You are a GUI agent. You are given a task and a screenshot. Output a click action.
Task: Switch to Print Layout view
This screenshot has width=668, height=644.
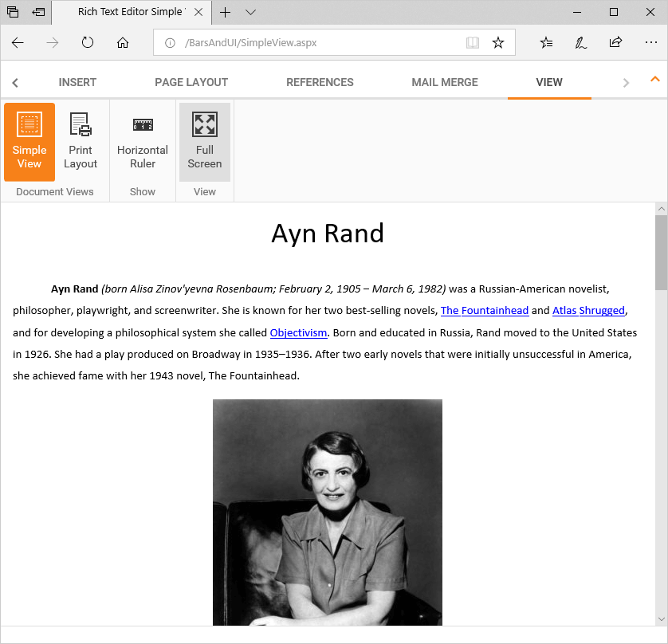click(x=80, y=142)
